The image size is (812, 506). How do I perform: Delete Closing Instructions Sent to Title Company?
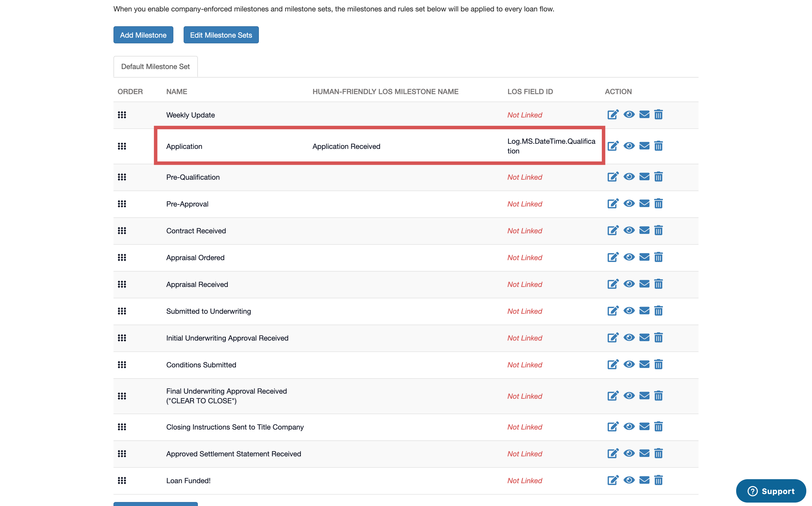pyautogui.click(x=658, y=427)
